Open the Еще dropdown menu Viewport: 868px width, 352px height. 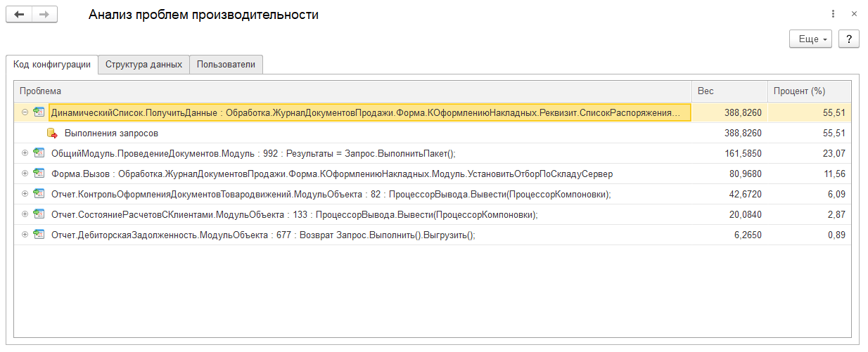click(x=811, y=39)
